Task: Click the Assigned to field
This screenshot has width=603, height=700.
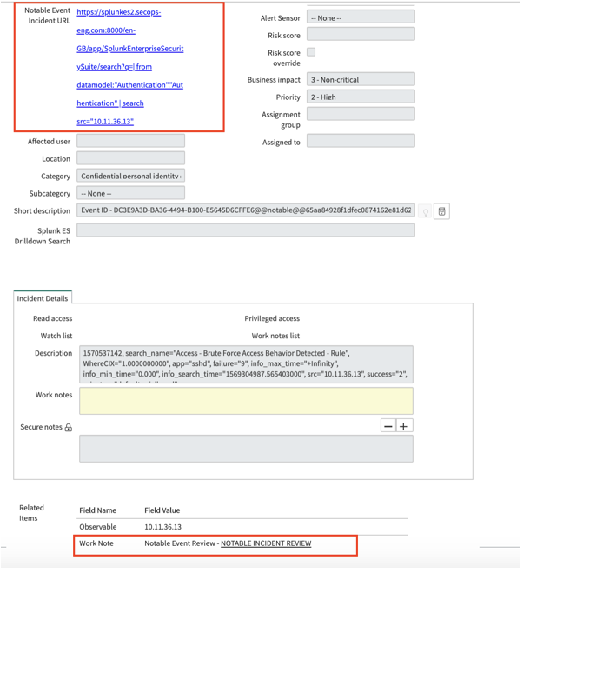Action: click(361, 141)
